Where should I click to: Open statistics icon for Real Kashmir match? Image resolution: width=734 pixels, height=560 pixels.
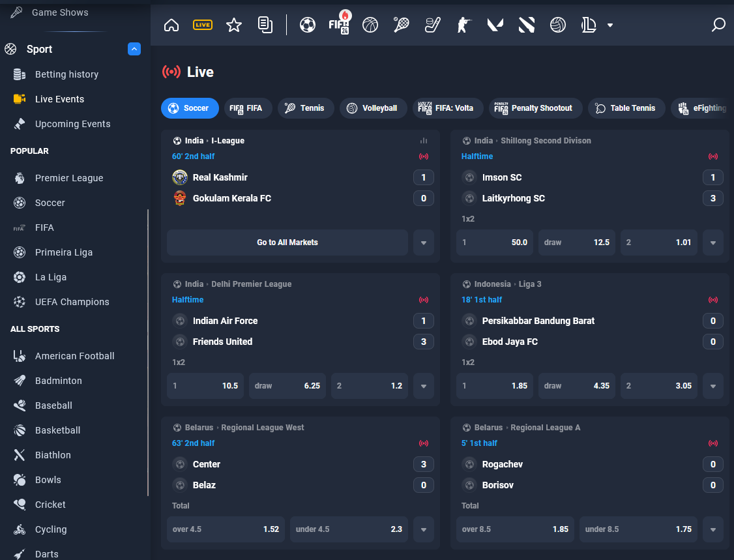(424, 141)
